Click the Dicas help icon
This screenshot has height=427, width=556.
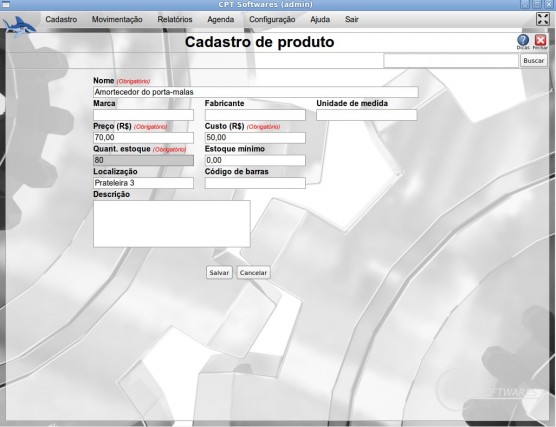click(523, 41)
